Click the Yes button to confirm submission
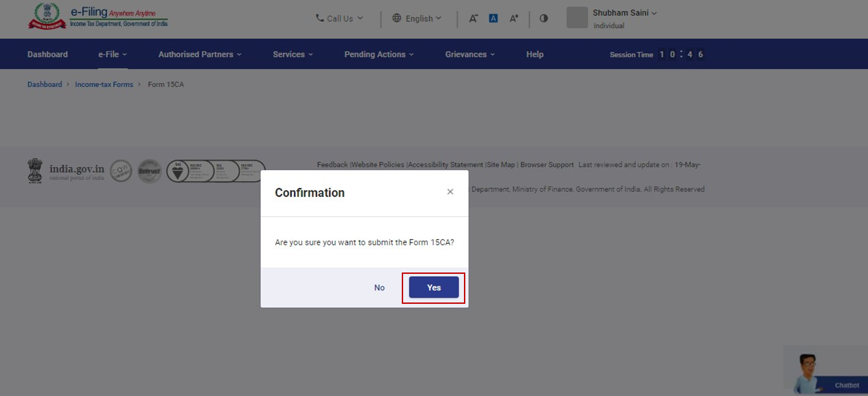This screenshot has height=396, width=868. (434, 287)
